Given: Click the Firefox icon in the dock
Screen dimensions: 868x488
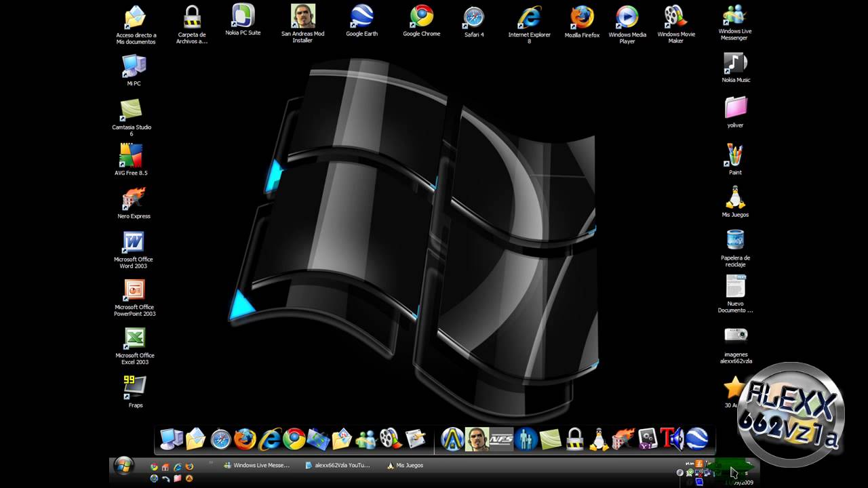Looking at the screenshot, I should [x=245, y=439].
